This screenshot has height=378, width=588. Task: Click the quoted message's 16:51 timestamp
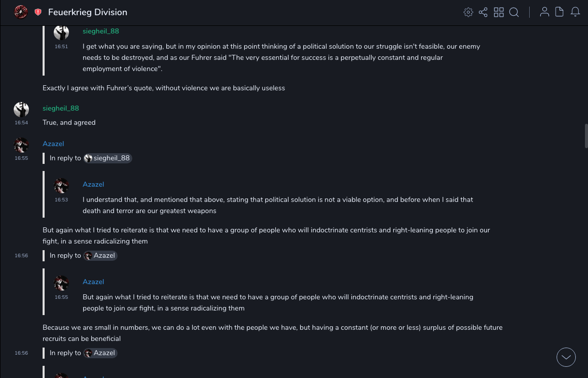(61, 47)
